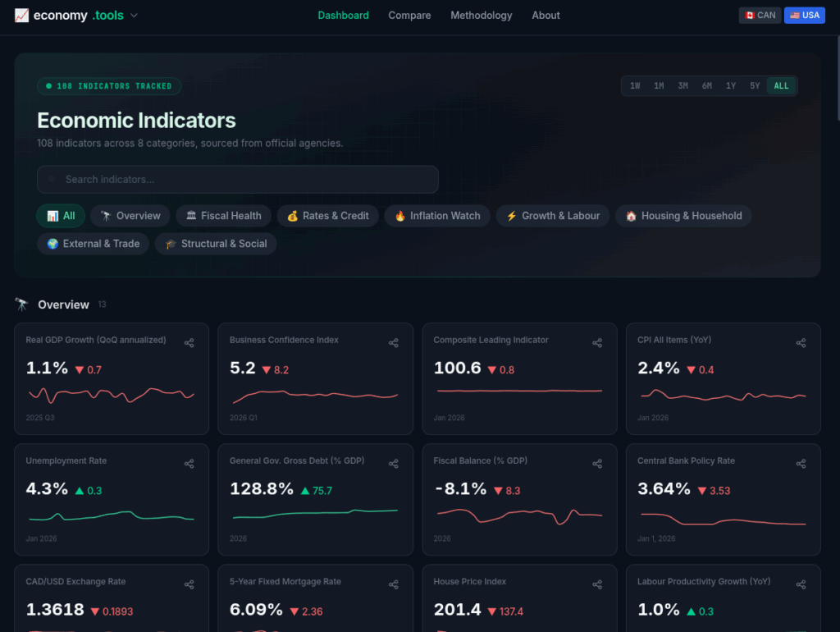Select the 1W time range
This screenshot has width=840, height=632.
[635, 86]
